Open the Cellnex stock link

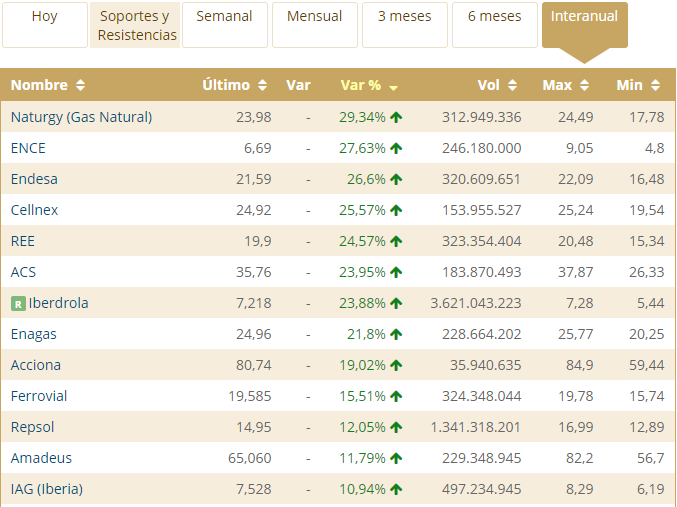34,210
